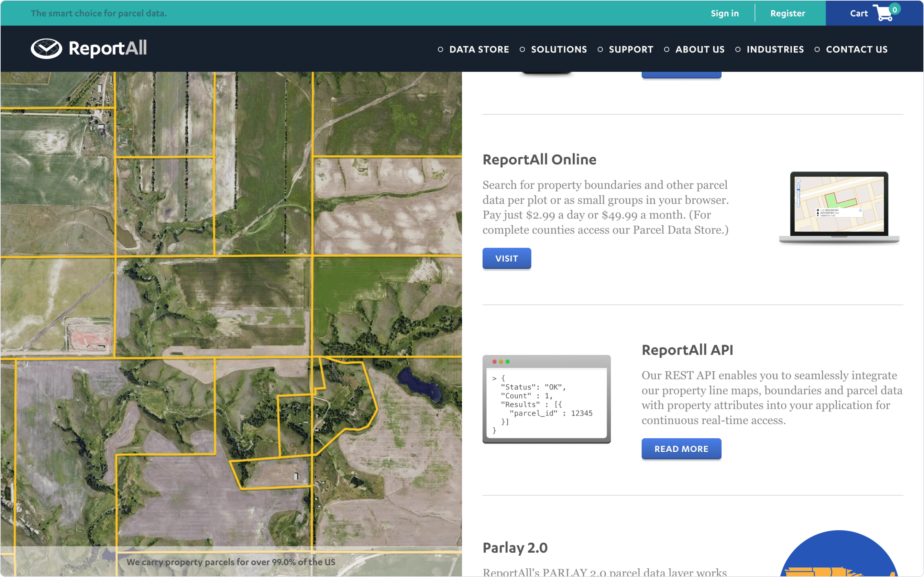Go to the About Us page

[700, 49]
